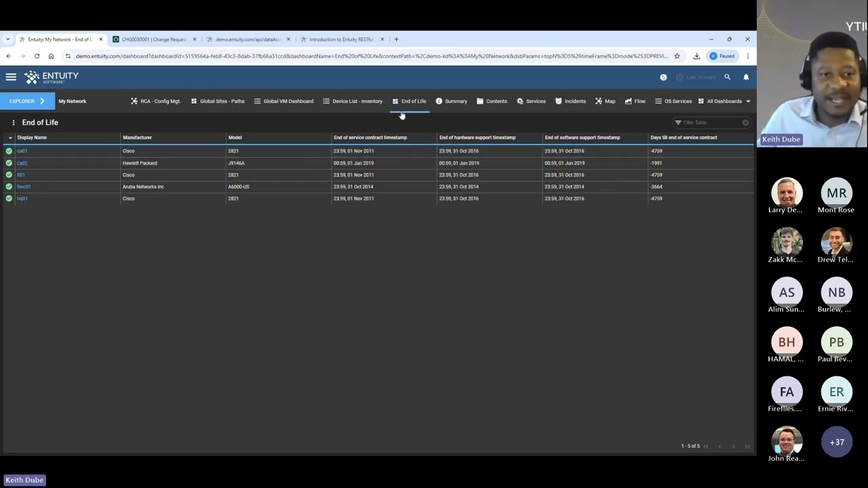Open the Last 24 hours timeframe selector
Screen dimensions: 868x488
click(x=696, y=77)
